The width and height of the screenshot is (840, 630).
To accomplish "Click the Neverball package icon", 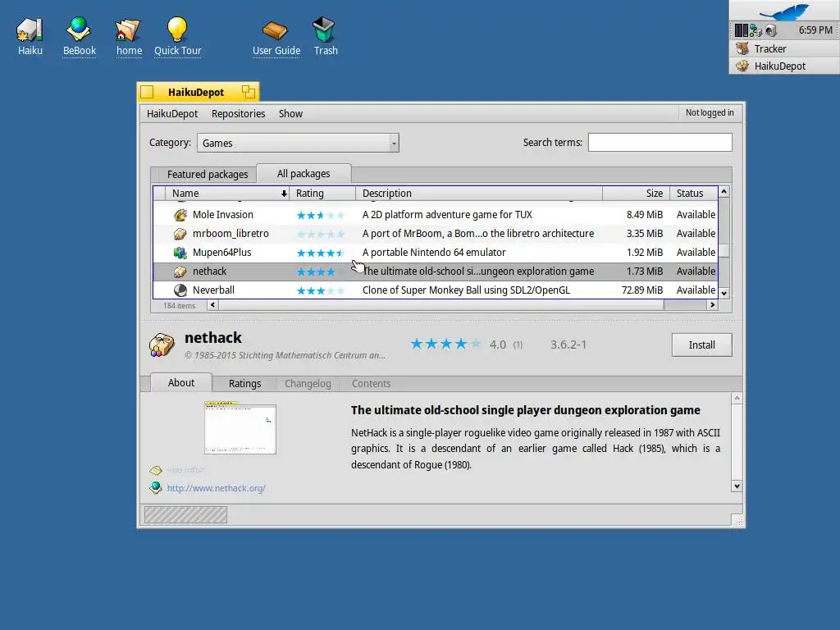I will click(180, 290).
